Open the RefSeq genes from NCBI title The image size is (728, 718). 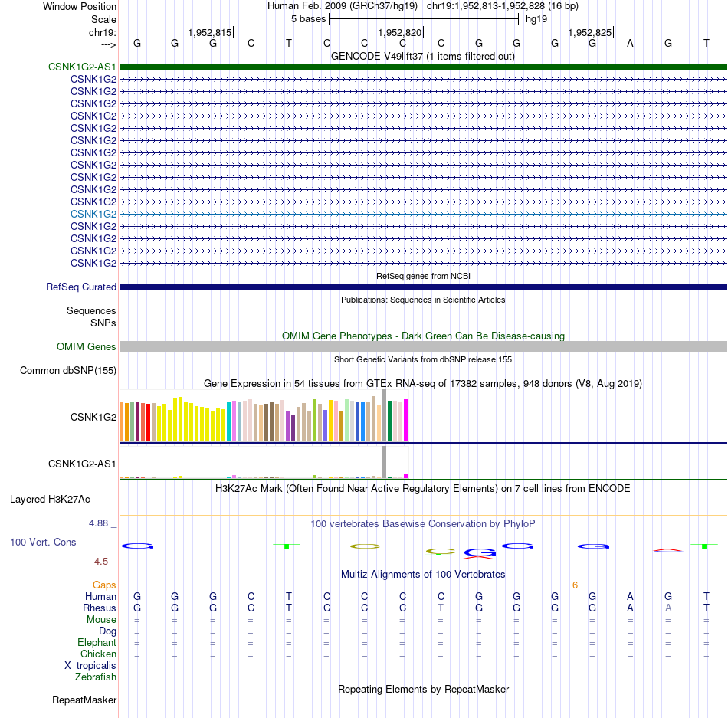pos(423,276)
